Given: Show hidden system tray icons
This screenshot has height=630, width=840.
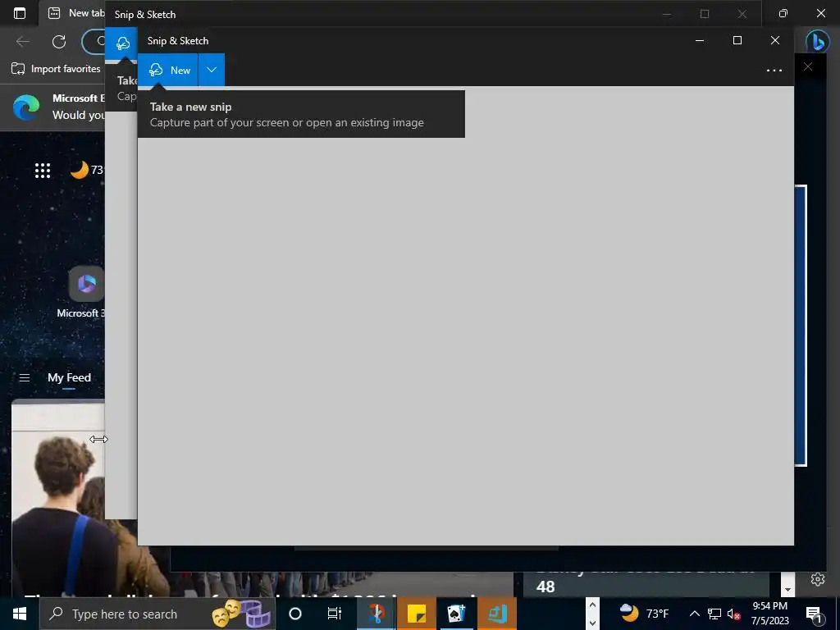Looking at the screenshot, I should (x=694, y=614).
